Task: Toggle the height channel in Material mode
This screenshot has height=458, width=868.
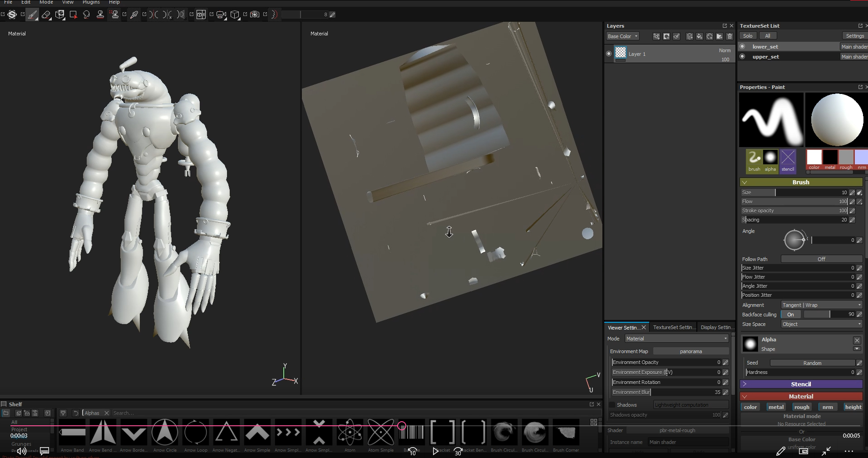Action: [853, 407]
